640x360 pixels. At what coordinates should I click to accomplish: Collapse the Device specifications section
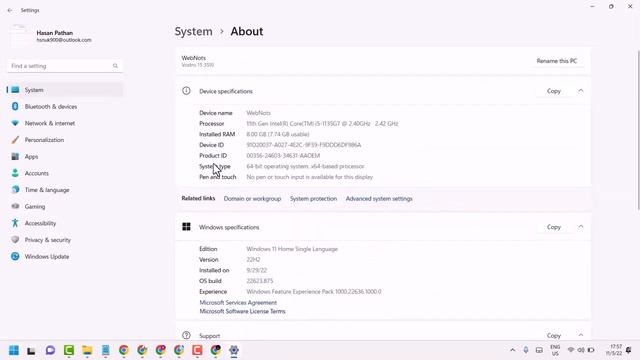pos(581,91)
